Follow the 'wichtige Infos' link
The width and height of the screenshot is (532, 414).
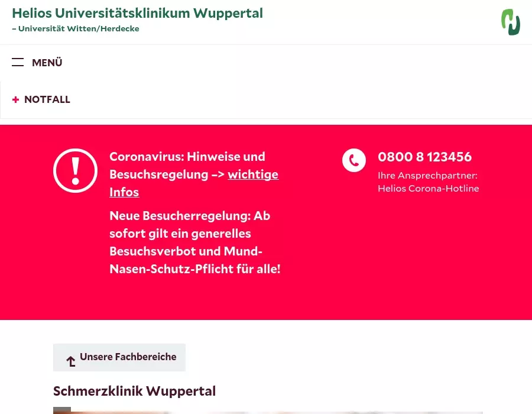194,183
